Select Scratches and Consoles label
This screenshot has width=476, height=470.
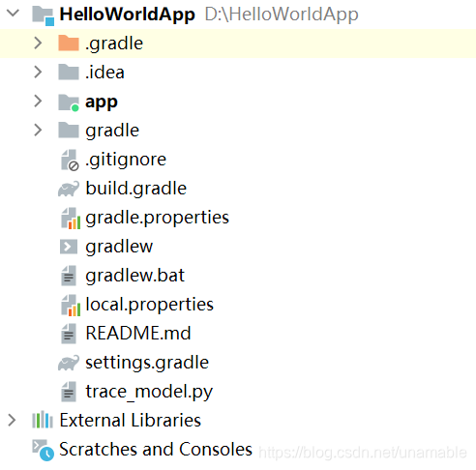point(156,449)
